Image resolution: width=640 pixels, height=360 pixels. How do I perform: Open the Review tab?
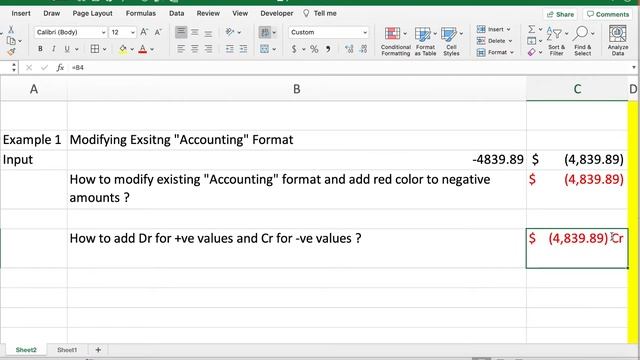(x=208, y=13)
